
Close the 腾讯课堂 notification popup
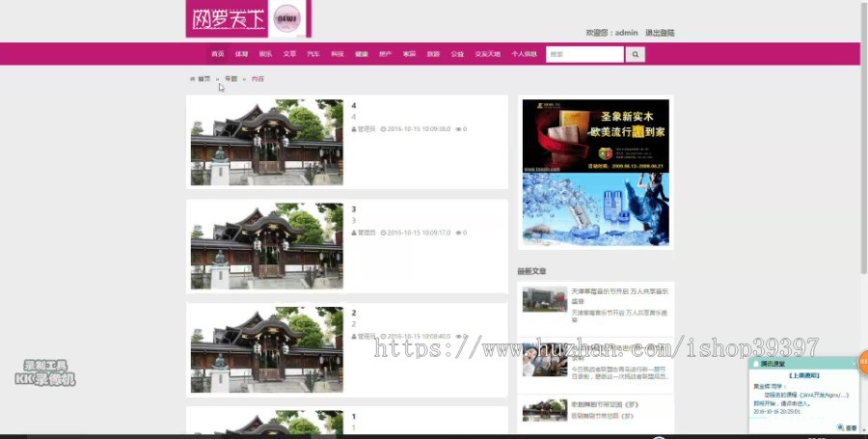854,364
